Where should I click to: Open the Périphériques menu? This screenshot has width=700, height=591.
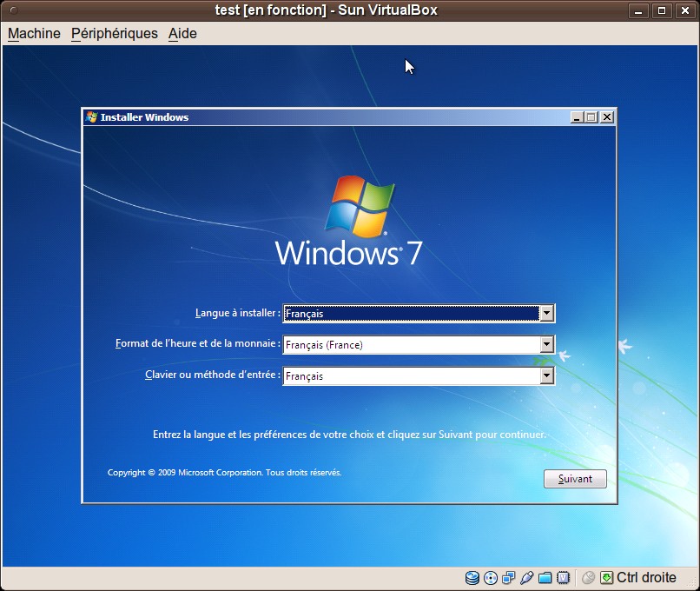pyautogui.click(x=115, y=33)
